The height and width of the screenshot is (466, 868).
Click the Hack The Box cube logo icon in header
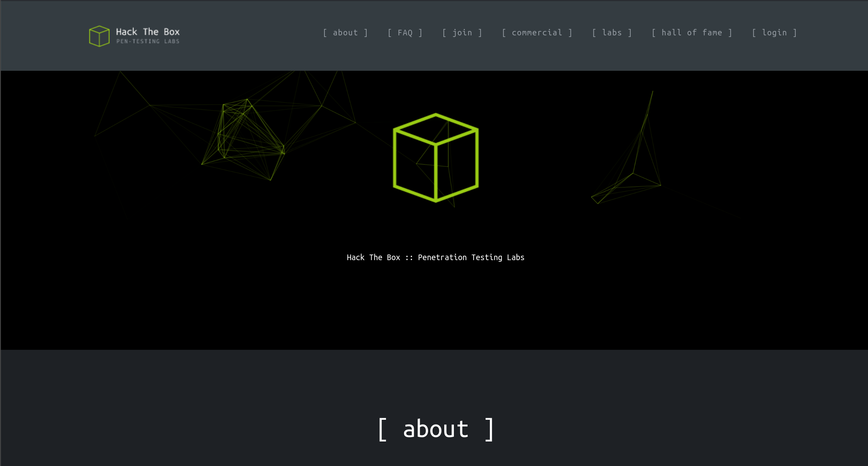pyautogui.click(x=99, y=36)
